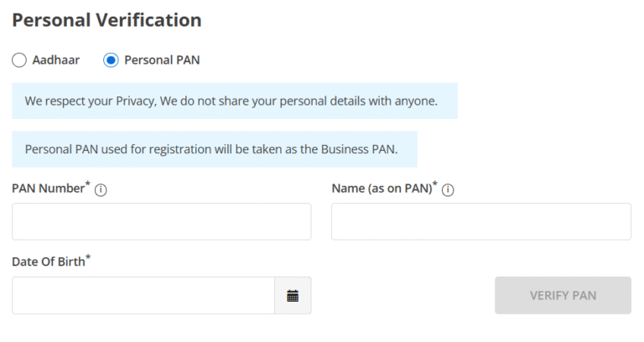Image resolution: width=644 pixels, height=342 pixels.
Task: Click the required asterisk next to Date Of Birth
Action: coord(88,258)
